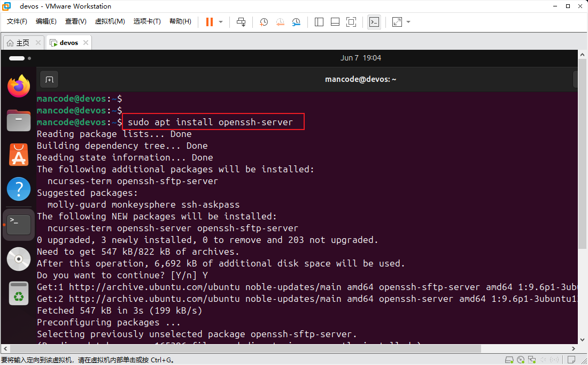Open the power options dropdown arrow

221,22
